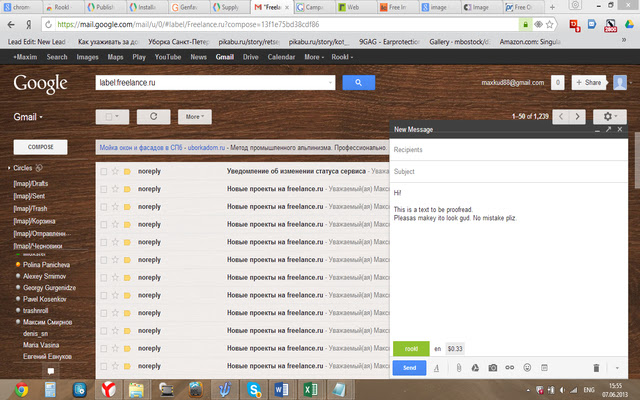Click the Share button
This screenshot has height=400, width=640.
click(x=589, y=82)
